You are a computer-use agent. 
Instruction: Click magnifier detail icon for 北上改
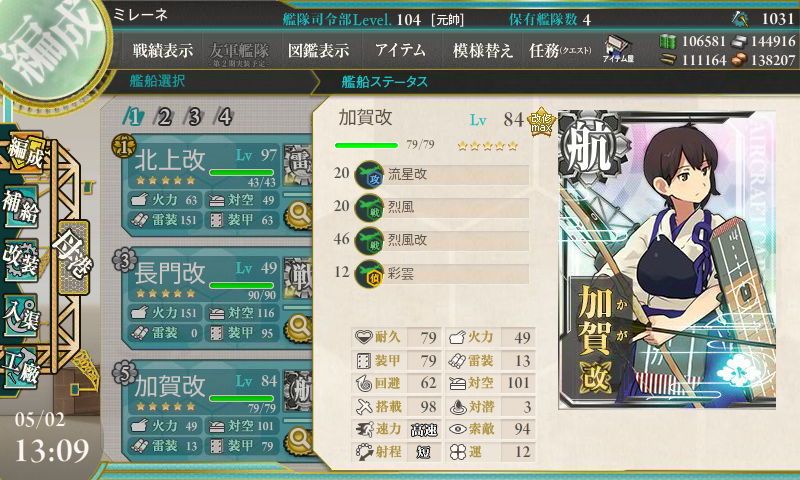pos(298,215)
